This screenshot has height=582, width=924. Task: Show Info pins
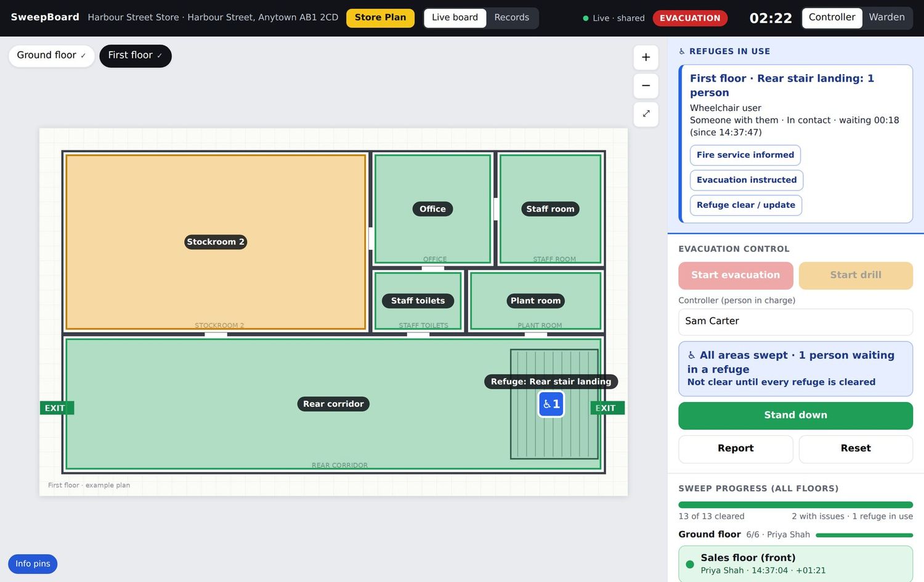click(x=33, y=564)
